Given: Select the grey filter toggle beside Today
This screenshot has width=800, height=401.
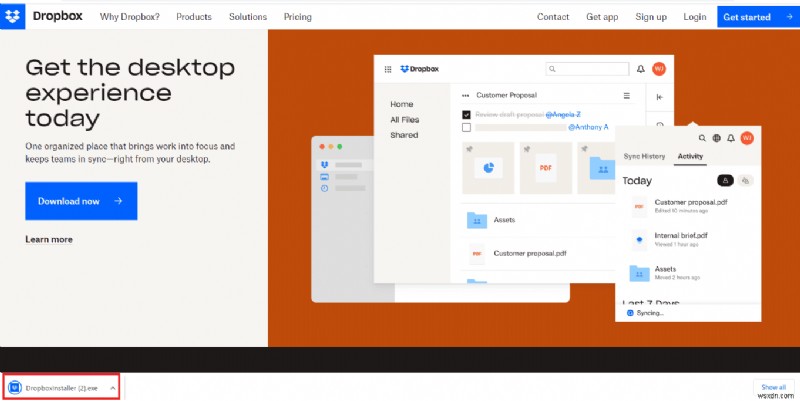Looking at the screenshot, I should pos(745,180).
